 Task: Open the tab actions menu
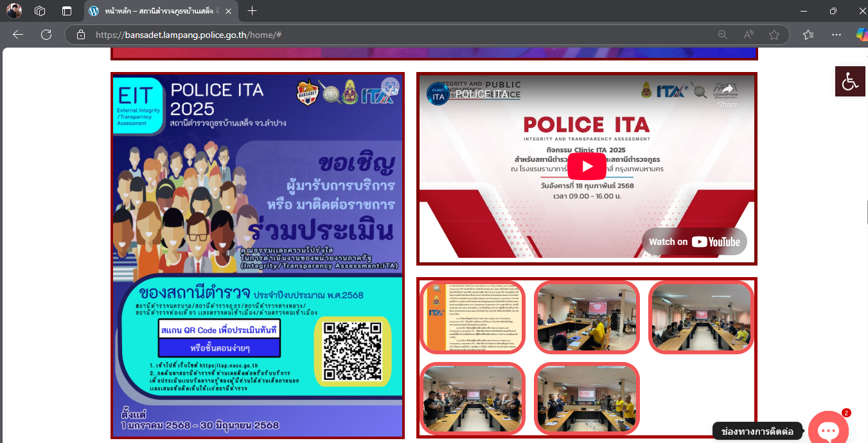(x=40, y=11)
